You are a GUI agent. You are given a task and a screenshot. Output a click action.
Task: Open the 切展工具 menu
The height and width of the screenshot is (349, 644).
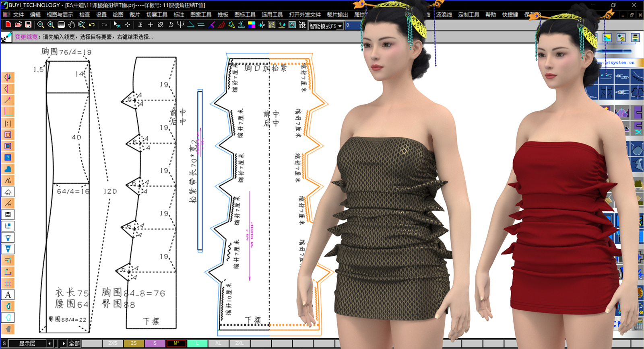click(157, 14)
